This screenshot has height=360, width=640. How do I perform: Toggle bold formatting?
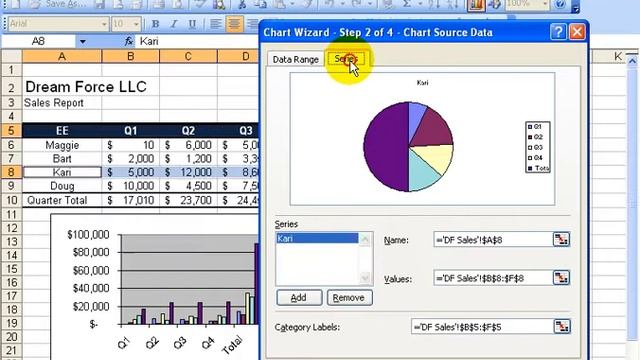155,24
